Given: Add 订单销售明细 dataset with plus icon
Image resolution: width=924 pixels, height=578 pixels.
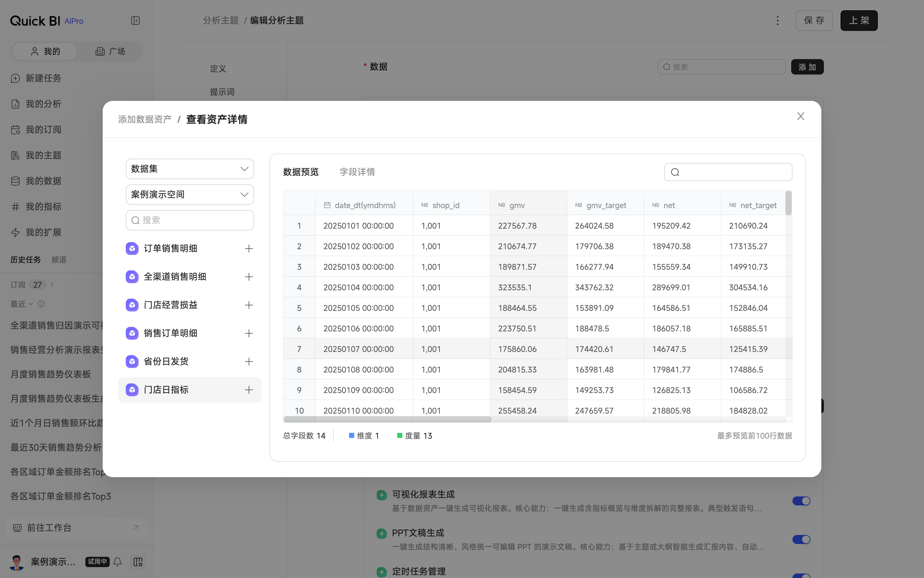Looking at the screenshot, I should tap(249, 249).
